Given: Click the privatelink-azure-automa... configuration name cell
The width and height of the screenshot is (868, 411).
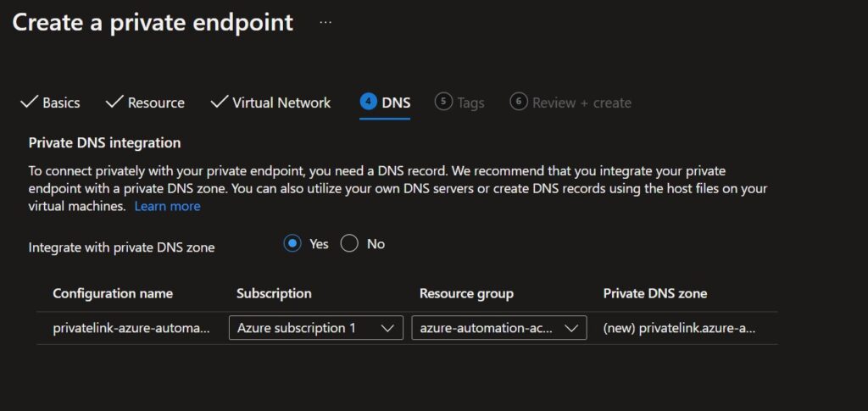Looking at the screenshot, I should (131, 328).
